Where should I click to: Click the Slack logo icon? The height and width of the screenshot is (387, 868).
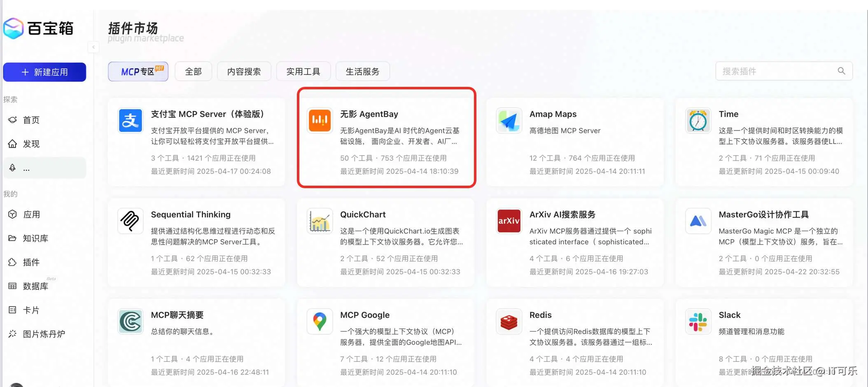pyautogui.click(x=698, y=322)
